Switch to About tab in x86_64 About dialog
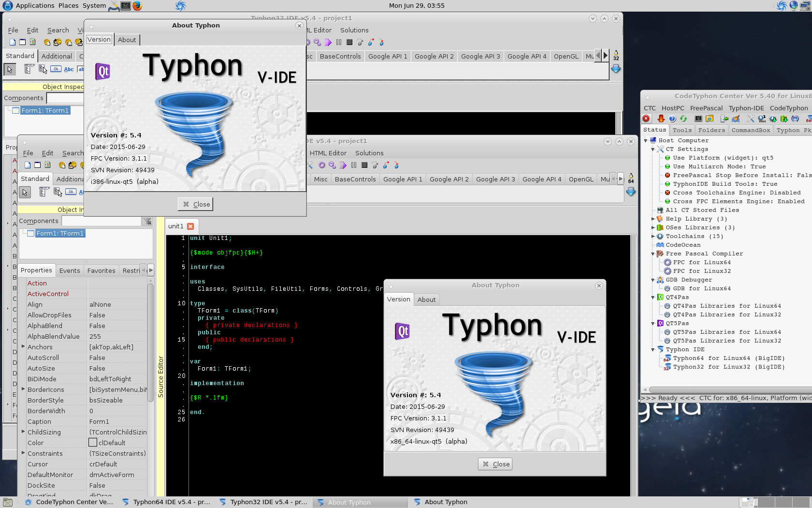 point(426,299)
